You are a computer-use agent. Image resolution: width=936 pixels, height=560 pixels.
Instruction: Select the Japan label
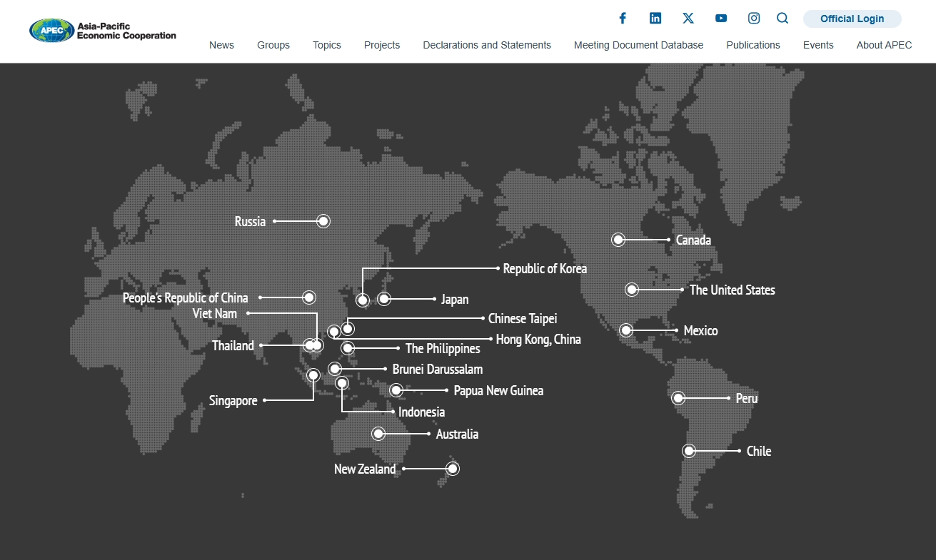coord(455,300)
